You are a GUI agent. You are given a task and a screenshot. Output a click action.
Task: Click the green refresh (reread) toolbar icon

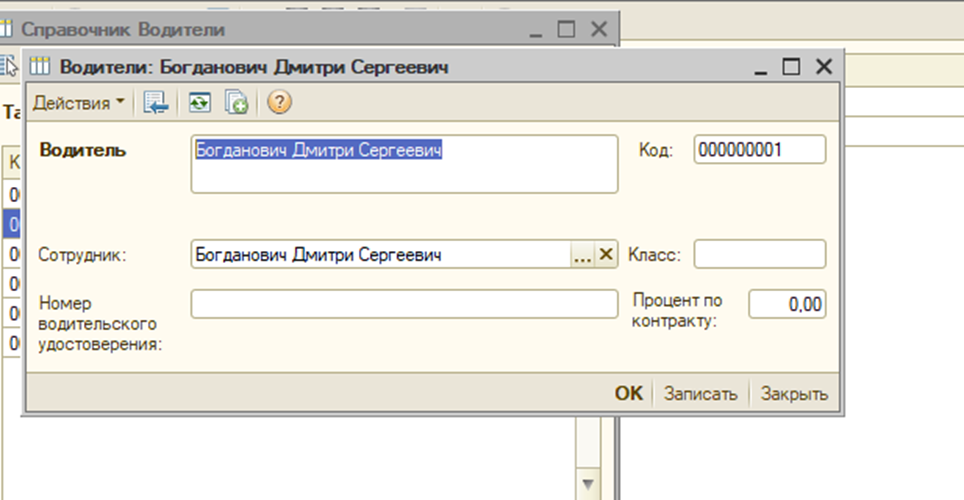click(x=202, y=102)
